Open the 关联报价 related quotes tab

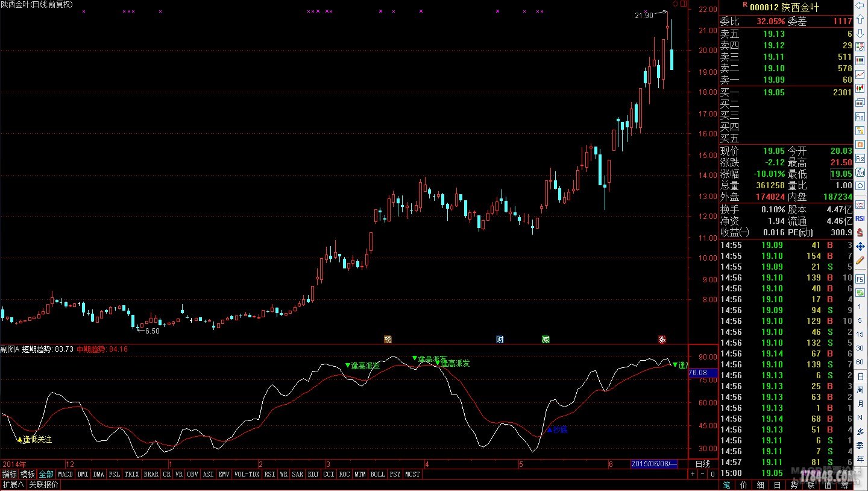(44, 484)
